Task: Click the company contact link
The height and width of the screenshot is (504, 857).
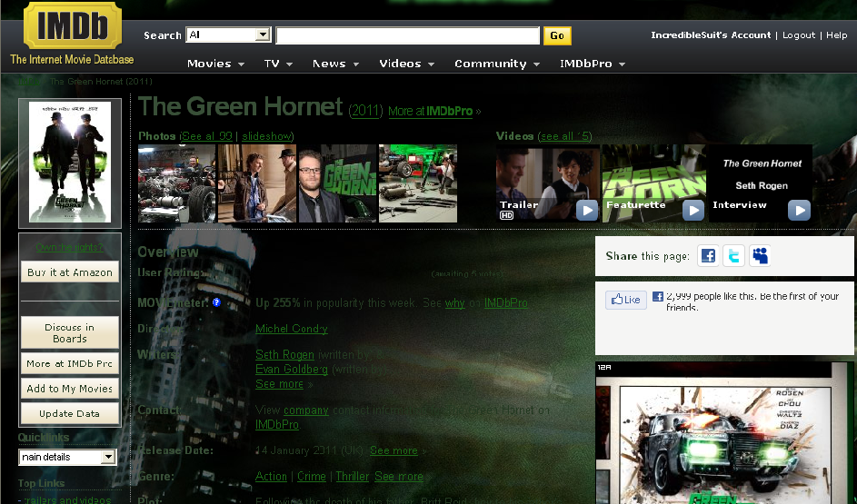Action: click(x=306, y=410)
